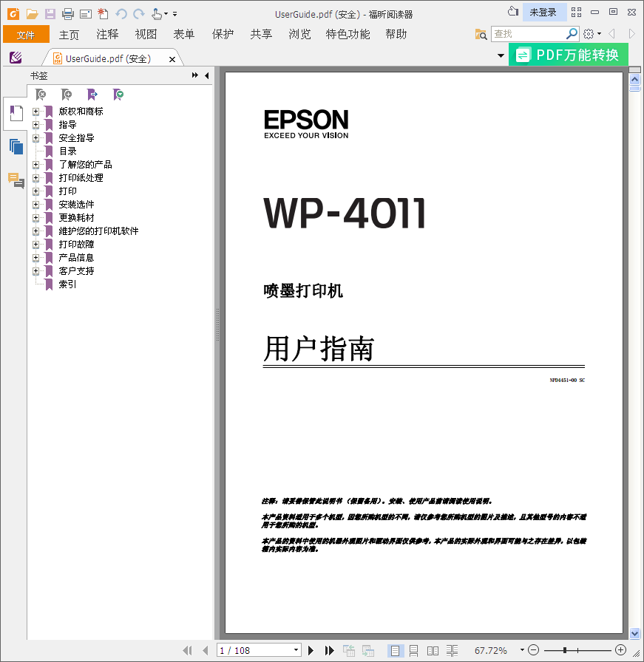The width and height of the screenshot is (644, 662).
Task: Open the page number dropdown
Action: click(296, 650)
